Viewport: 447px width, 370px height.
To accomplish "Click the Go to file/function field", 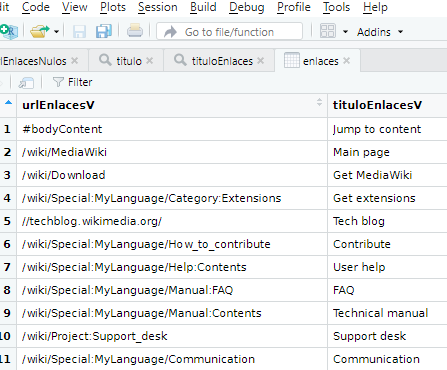I will point(229,32).
